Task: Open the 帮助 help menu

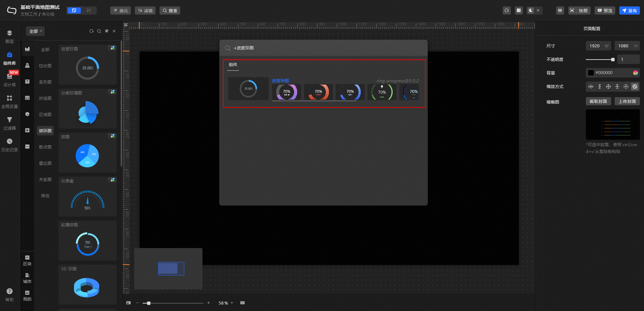Action: pos(9,295)
